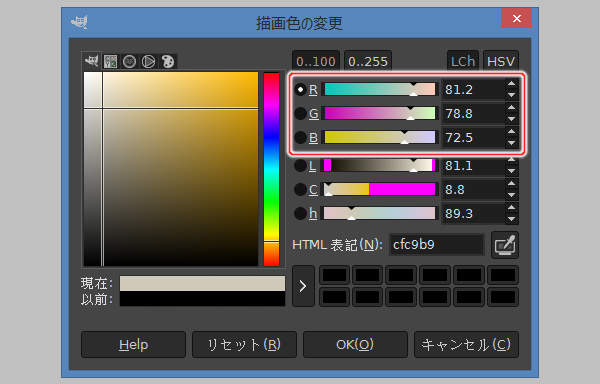Switch scale to 0..100 range
Screen dimensions: 600x384
pyautogui.click(x=316, y=61)
